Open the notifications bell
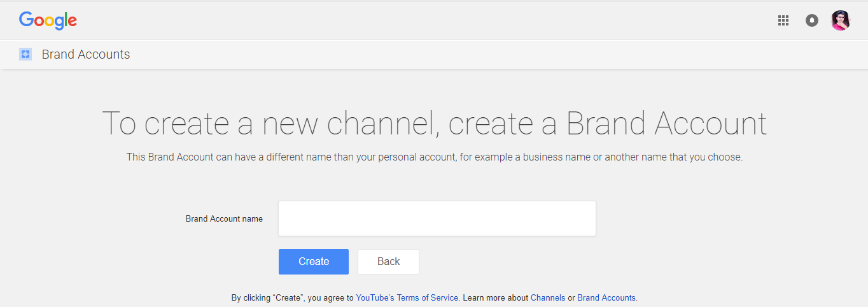The height and width of the screenshot is (307, 868). pyautogui.click(x=812, y=20)
